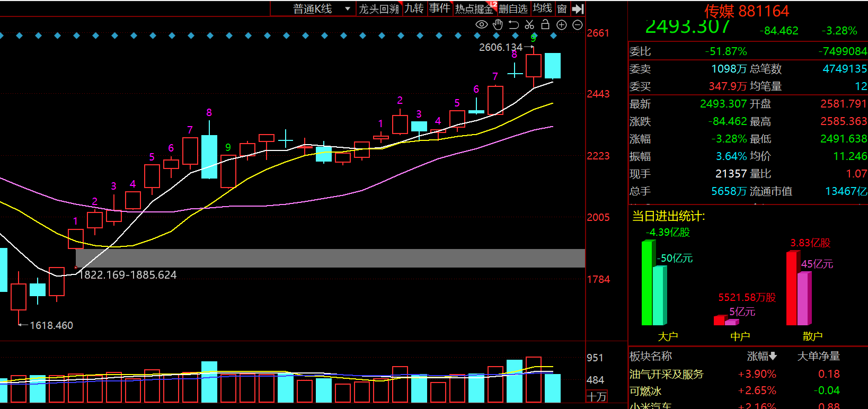Click the 删自选 button
This screenshot has width=868, height=409.
513,8
